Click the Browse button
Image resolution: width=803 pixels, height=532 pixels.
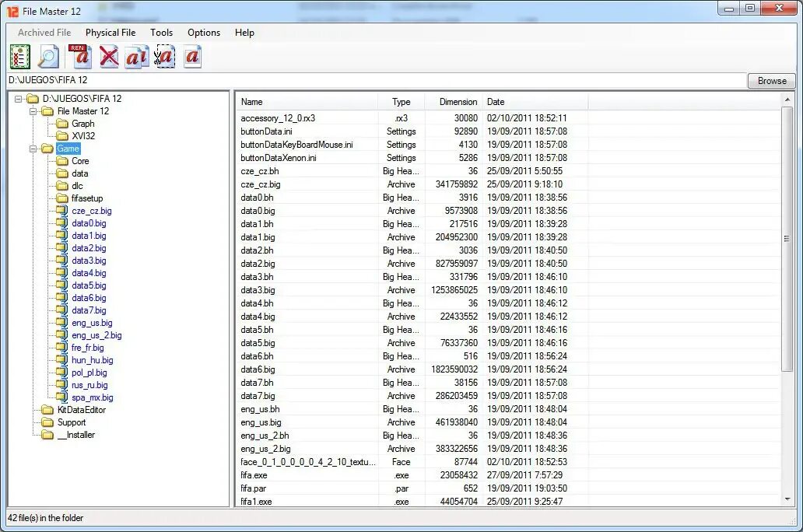[772, 81]
